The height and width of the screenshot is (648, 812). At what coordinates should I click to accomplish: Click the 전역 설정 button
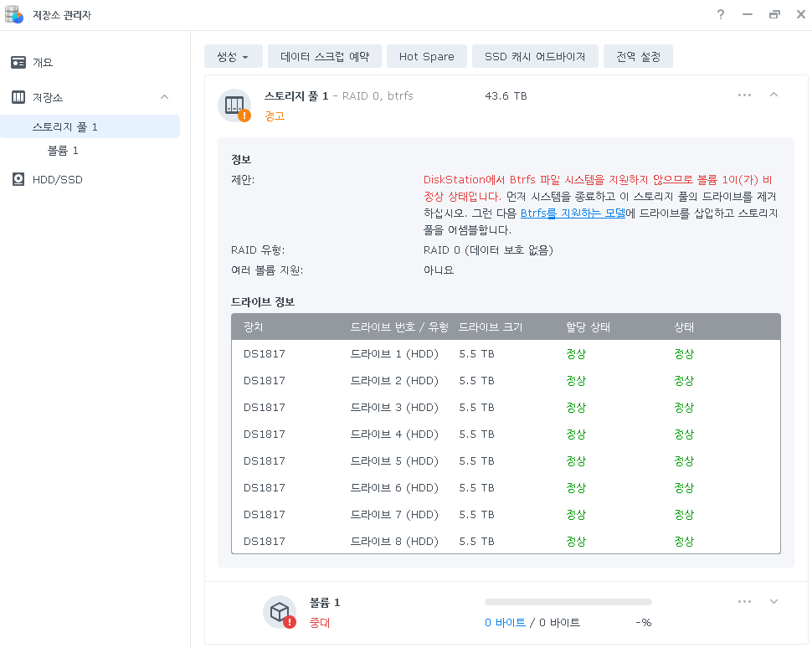[638, 56]
